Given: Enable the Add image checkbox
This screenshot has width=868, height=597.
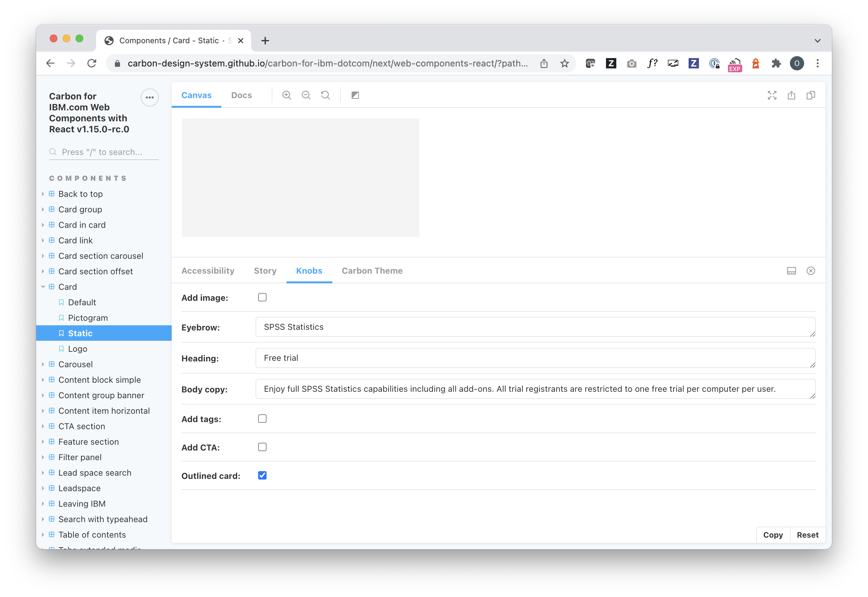Looking at the screenshot, I should (262, 297).
